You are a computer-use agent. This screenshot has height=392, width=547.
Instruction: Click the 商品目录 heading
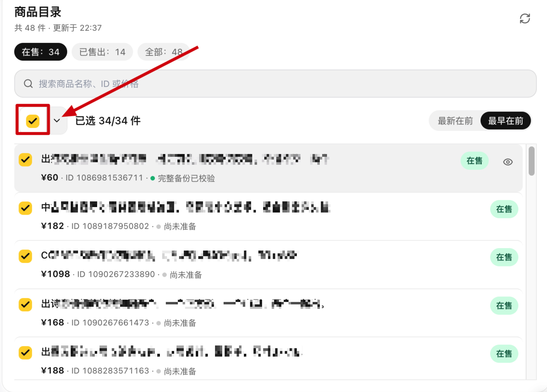38,12
